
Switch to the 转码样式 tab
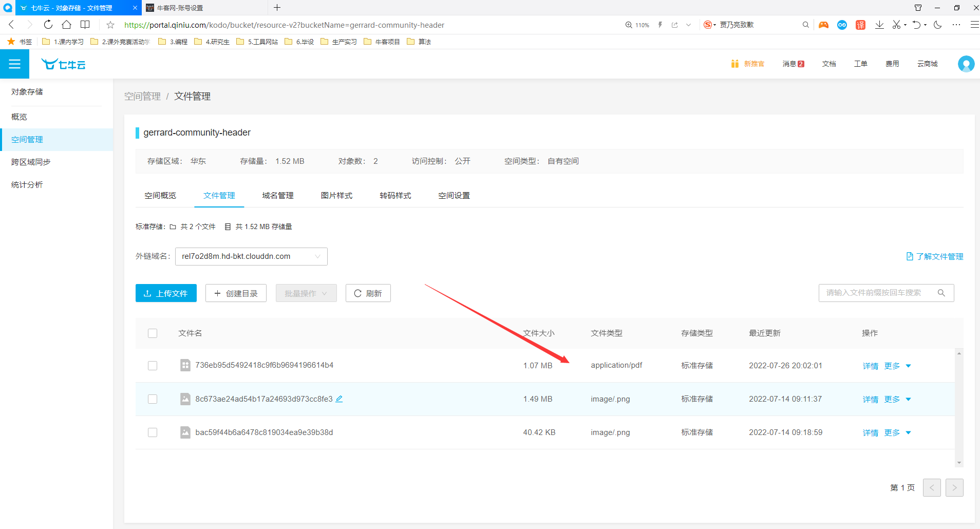click(395, 196)
